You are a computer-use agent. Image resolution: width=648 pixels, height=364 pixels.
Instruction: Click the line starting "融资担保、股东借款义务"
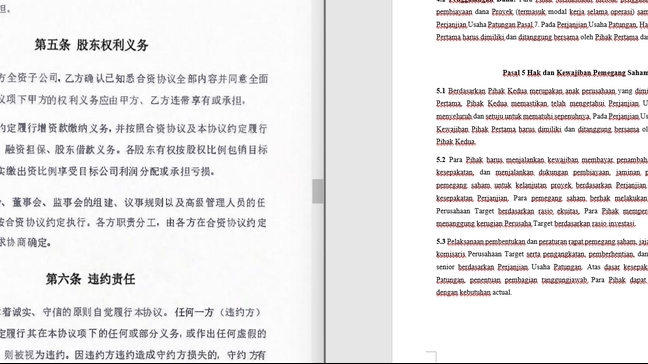[136, 150]
